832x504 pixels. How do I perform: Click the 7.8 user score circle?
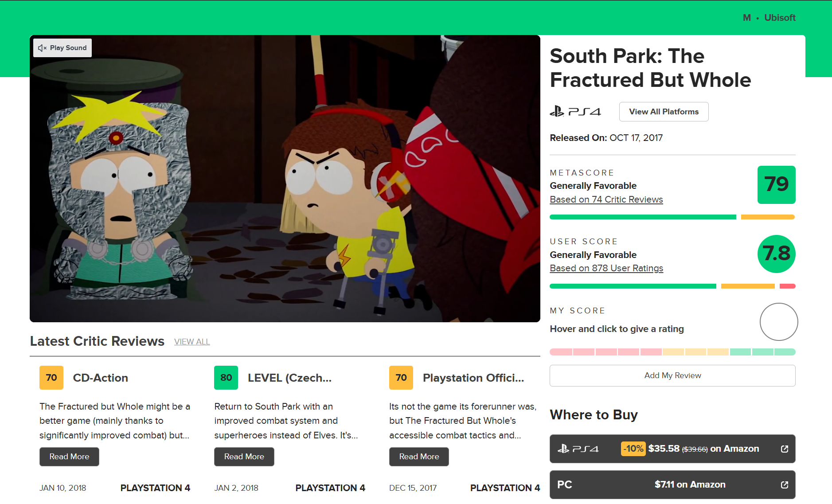pyautogui.click(x=776, y=254)
